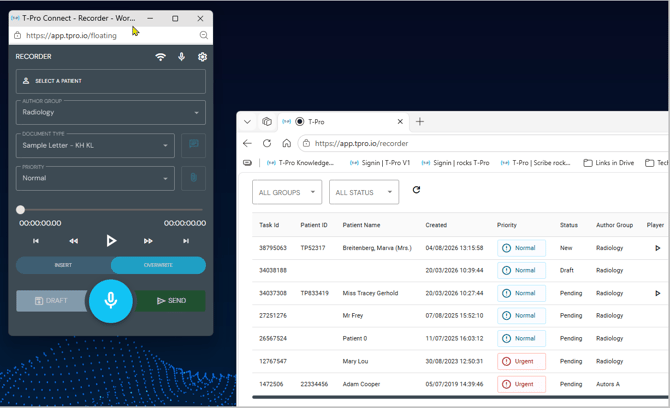Viewport: 670px width, 408px height.
Task: Open the comment icon beside Document Type
Action: 194,145
